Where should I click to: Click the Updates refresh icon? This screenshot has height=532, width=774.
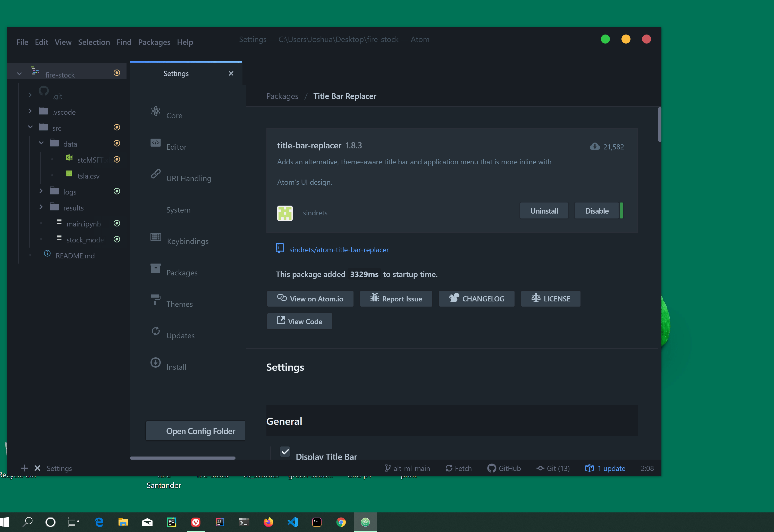[156, 331]
